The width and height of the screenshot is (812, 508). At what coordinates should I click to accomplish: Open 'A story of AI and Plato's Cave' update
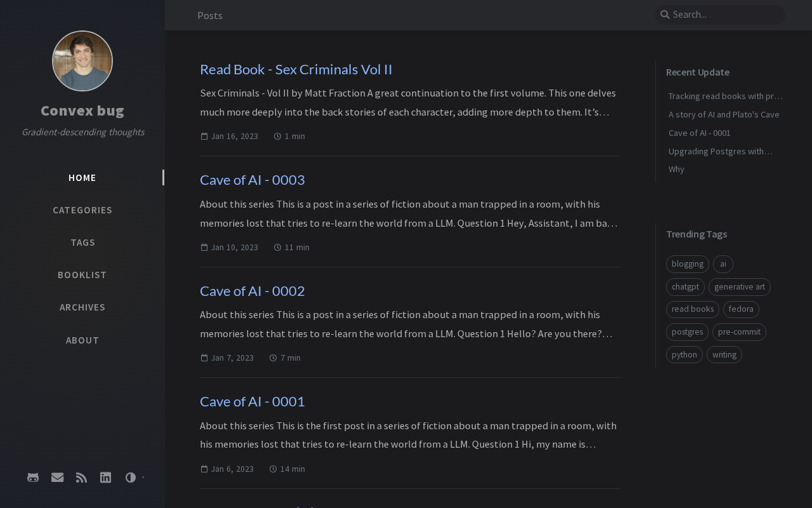[x=724, y=115]
